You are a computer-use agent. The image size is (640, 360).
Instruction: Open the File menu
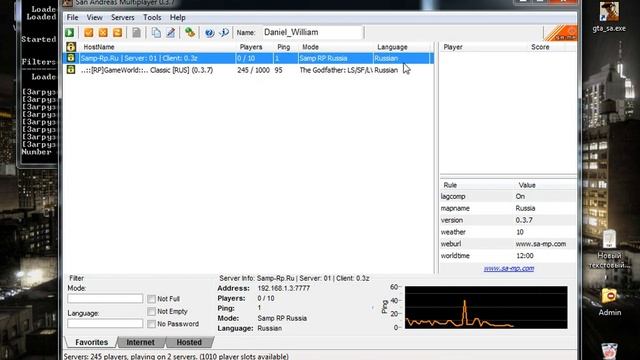72,18
